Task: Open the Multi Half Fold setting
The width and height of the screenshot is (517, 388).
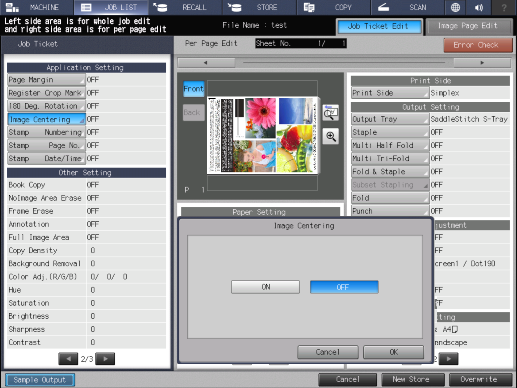Action: (390, 145)
